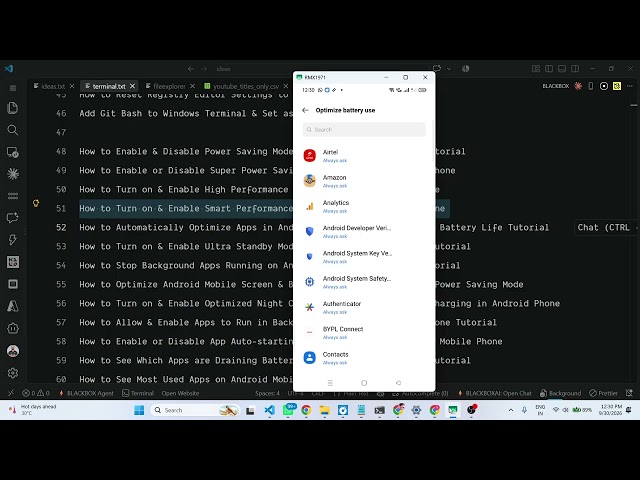Open the Copilot chat icon in title bar
The width and height of the screenshot is (640, 480).
437,69
